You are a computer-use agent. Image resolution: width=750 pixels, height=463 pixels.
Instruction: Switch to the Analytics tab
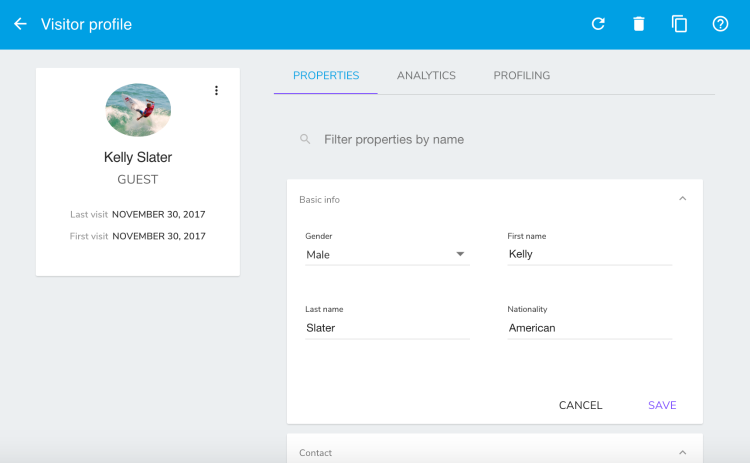click(426, 76)
